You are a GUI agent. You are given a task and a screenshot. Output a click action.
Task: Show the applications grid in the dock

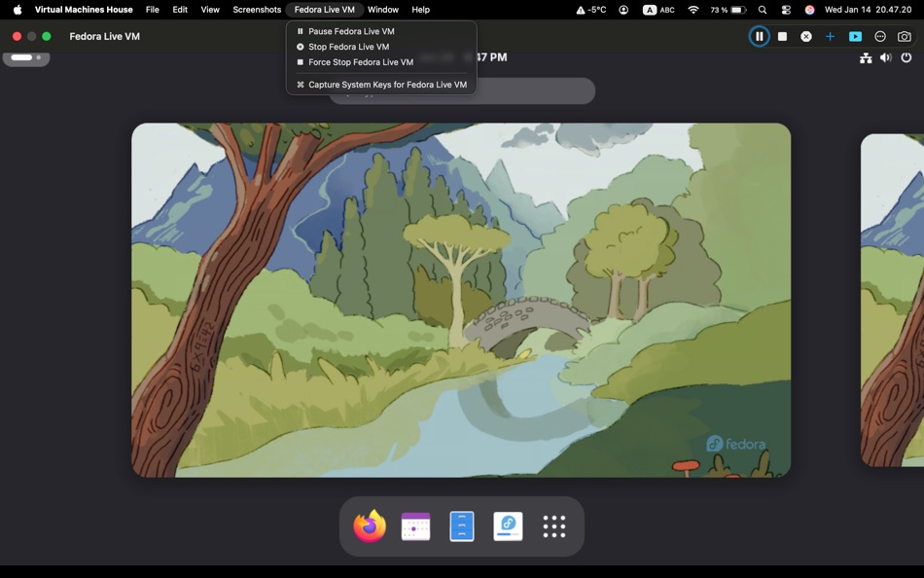(554, 526)
